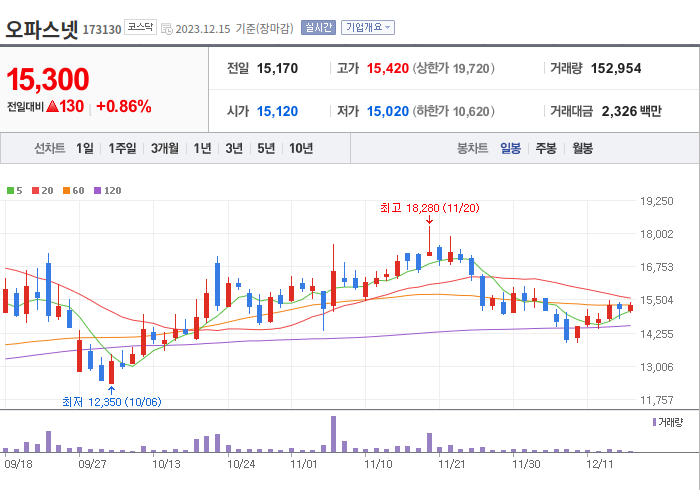Click the red 20-day average legend swatch
The height and width of the screenshot is (490, 700).
pyautogui.click(x=35, y=191)
